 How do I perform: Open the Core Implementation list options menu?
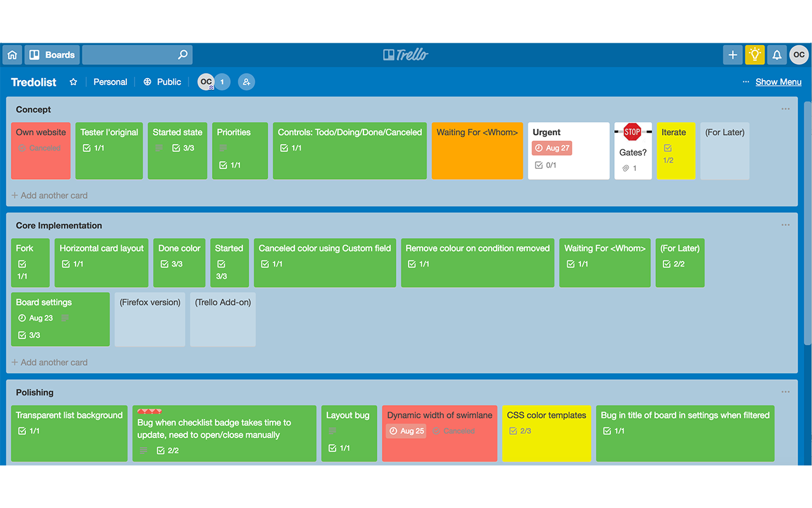(785, 225)
